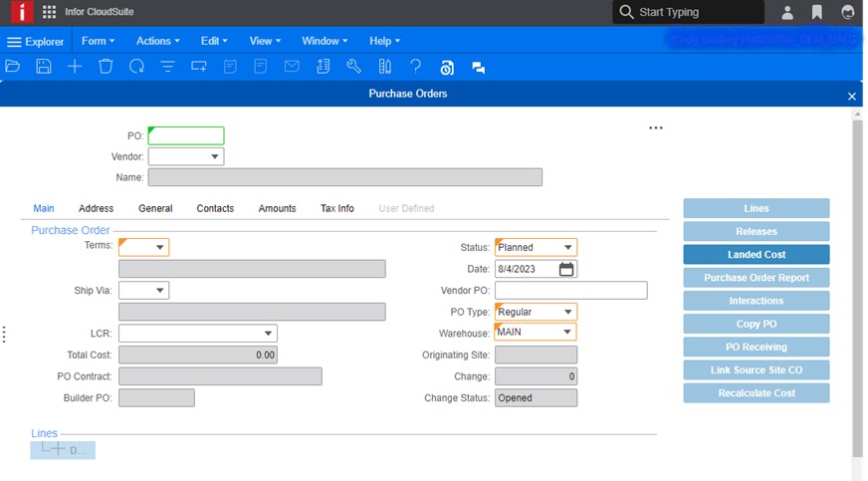Click the bookmark icon in top bar
The height and width of the screenshot is (481, 868).
coord(817,12)
